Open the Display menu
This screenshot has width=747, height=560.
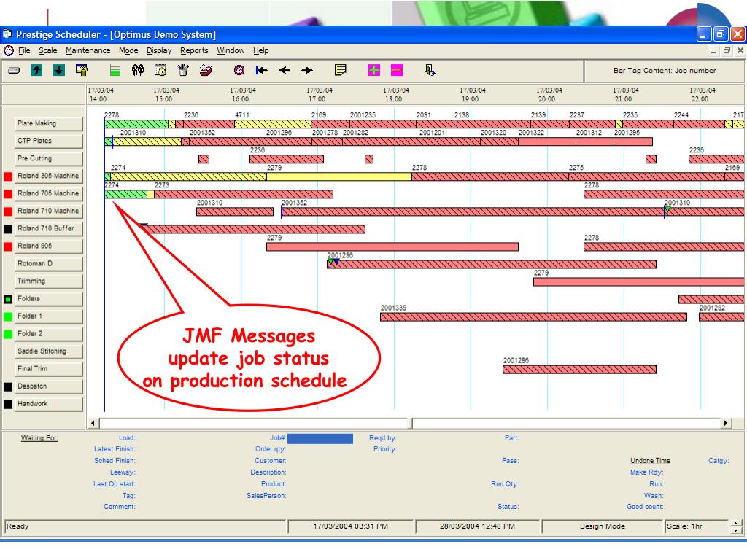(x=159, y=50)
